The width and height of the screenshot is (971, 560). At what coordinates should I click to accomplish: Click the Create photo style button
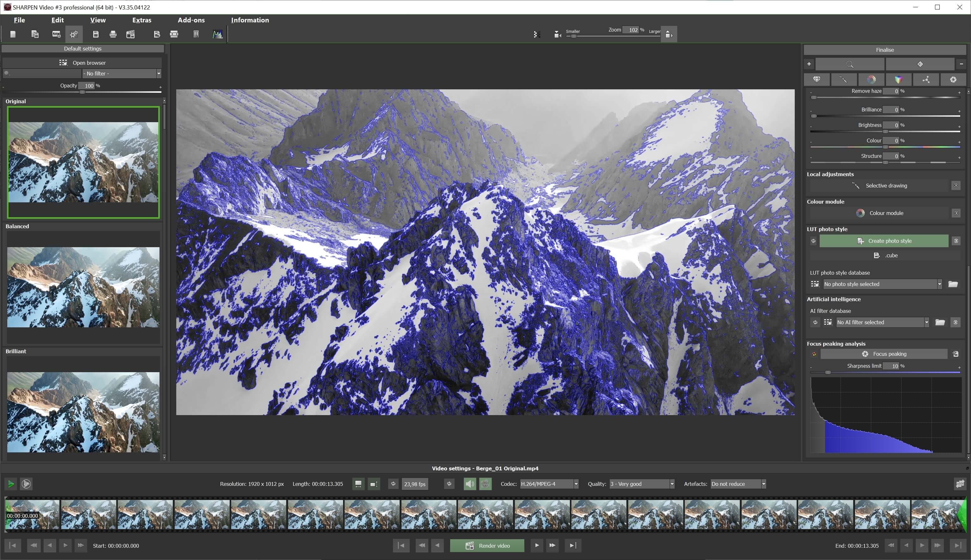click(x=884, y=241)
